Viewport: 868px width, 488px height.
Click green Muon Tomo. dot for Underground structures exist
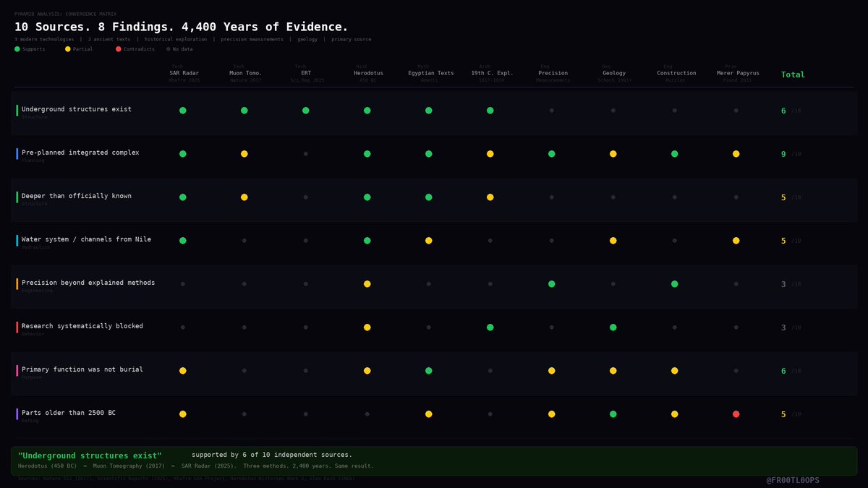click(244, 111)
